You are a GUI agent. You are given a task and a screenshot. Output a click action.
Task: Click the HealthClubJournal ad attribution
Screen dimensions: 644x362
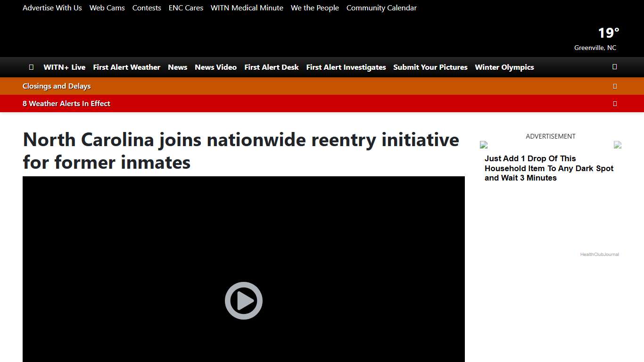(599, 254)
